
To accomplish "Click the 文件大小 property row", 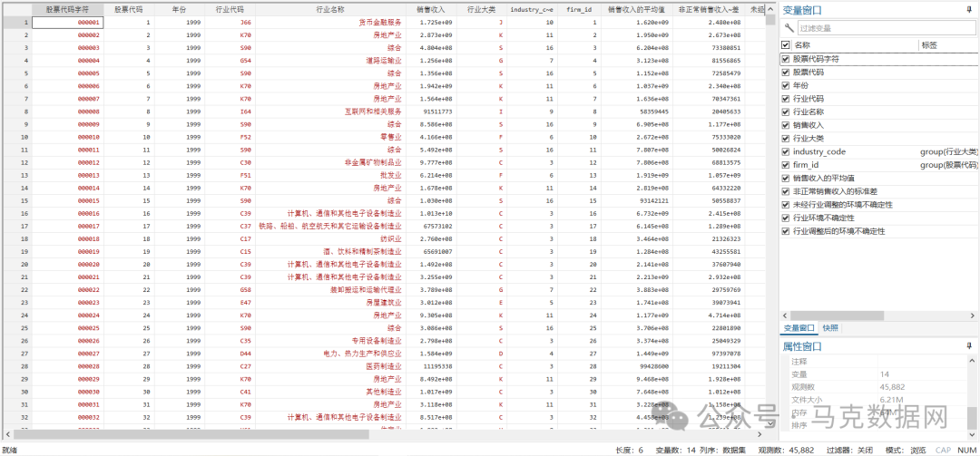I will tap(875, 400).
